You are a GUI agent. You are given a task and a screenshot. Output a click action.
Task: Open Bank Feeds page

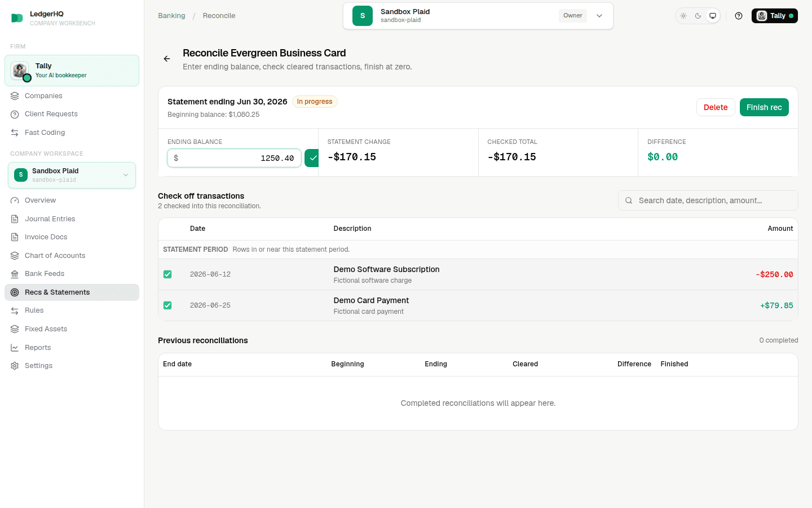point(72,274)
